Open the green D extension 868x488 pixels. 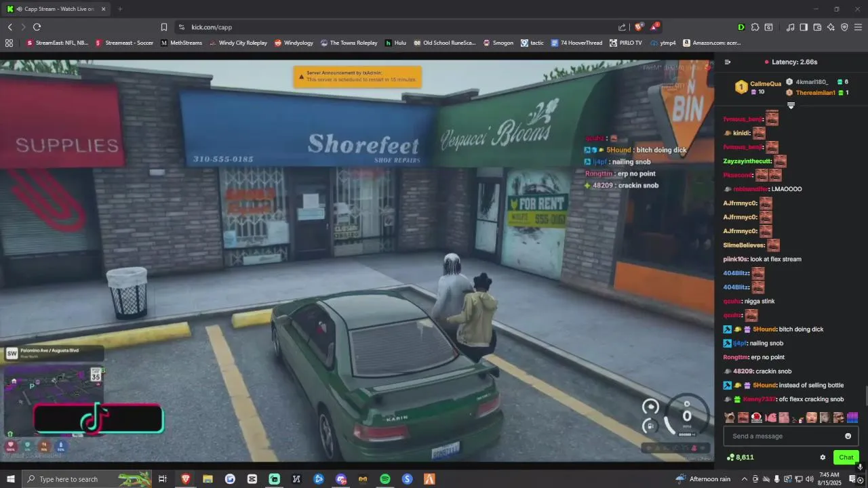[741, 27]
